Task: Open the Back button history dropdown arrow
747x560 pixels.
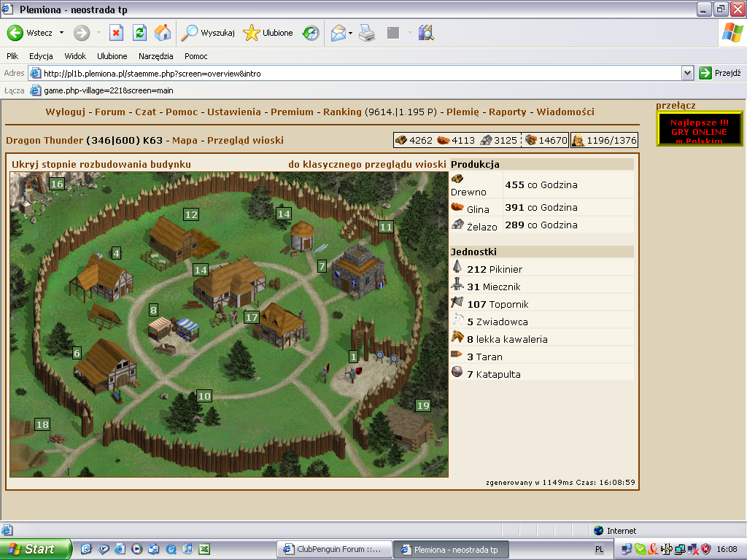Action: [61, 33]
